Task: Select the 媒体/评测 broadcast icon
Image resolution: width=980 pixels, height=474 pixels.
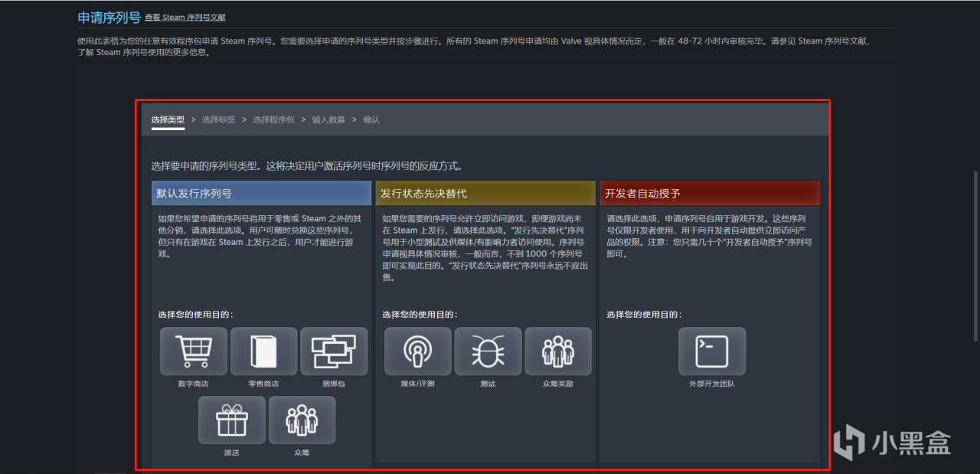Action: click(418, 351)
